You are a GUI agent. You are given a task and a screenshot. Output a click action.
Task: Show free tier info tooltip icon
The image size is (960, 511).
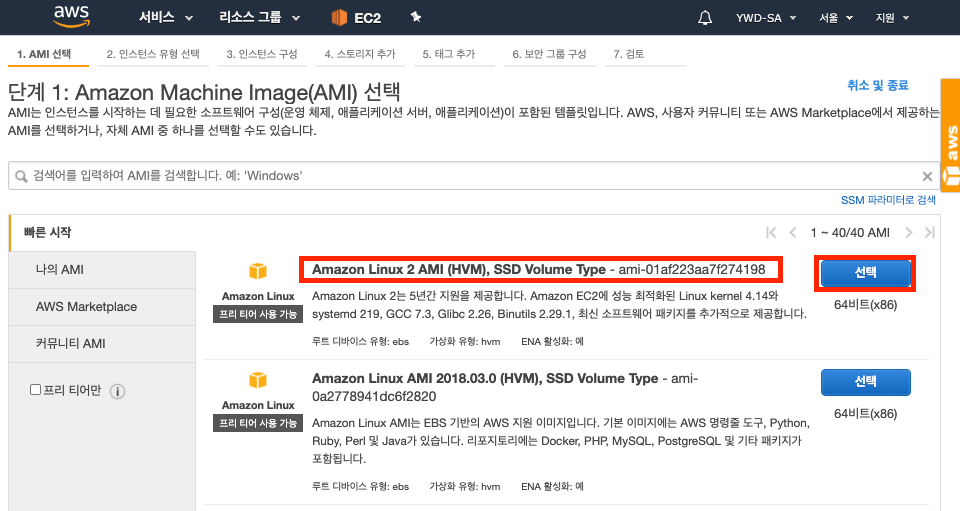click(118, 391)
